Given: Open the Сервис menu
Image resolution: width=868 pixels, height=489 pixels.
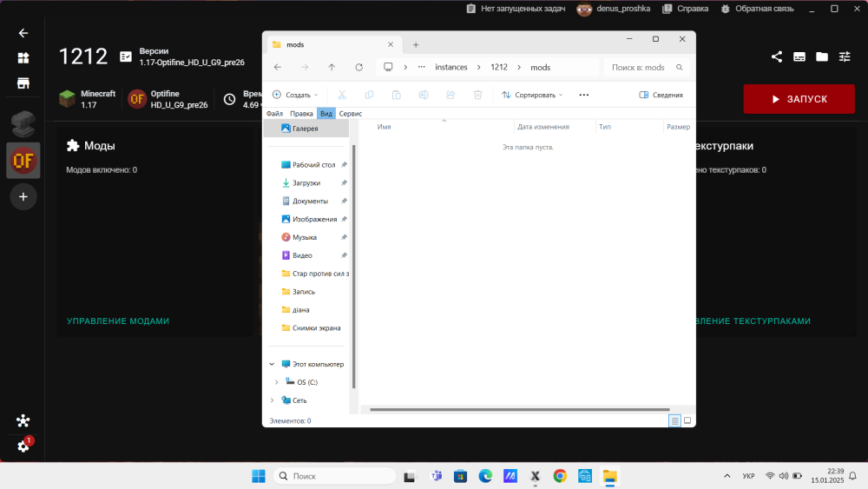Looking at the screenshot, I should click(x=351, y=114).
